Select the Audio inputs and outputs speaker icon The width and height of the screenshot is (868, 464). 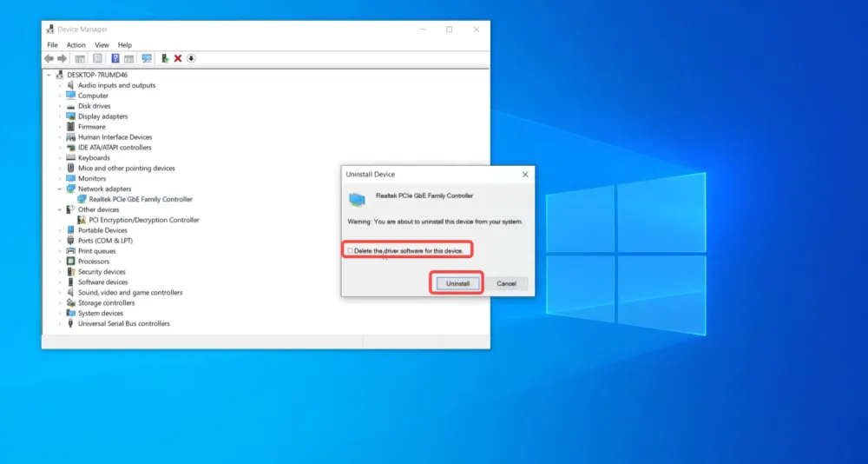pyautogui.click(x=70, y=85)
